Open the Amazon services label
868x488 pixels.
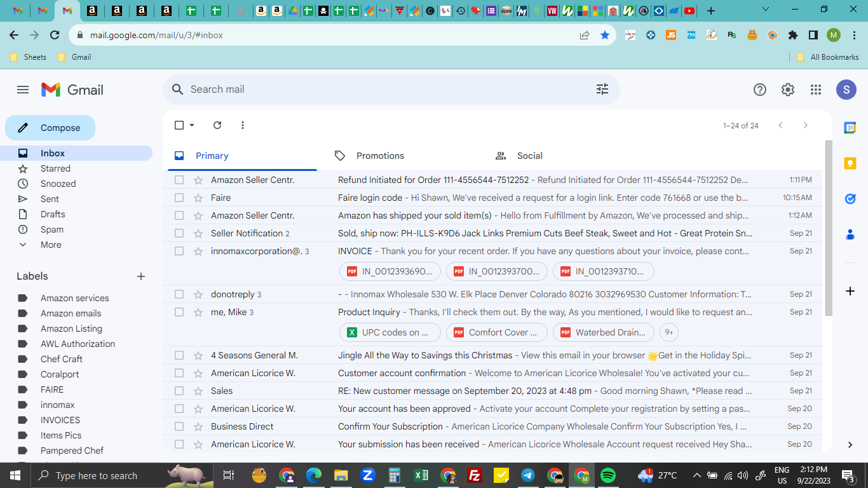pyautogui.click(x=75, y=298)
